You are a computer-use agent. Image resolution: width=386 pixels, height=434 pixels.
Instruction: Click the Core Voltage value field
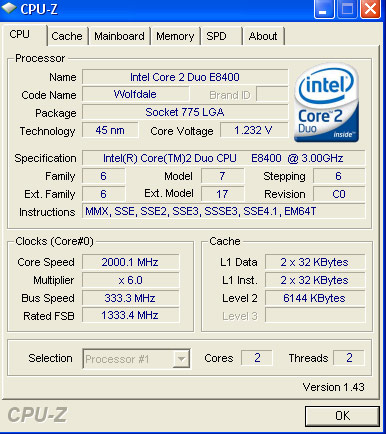(254, 130)
